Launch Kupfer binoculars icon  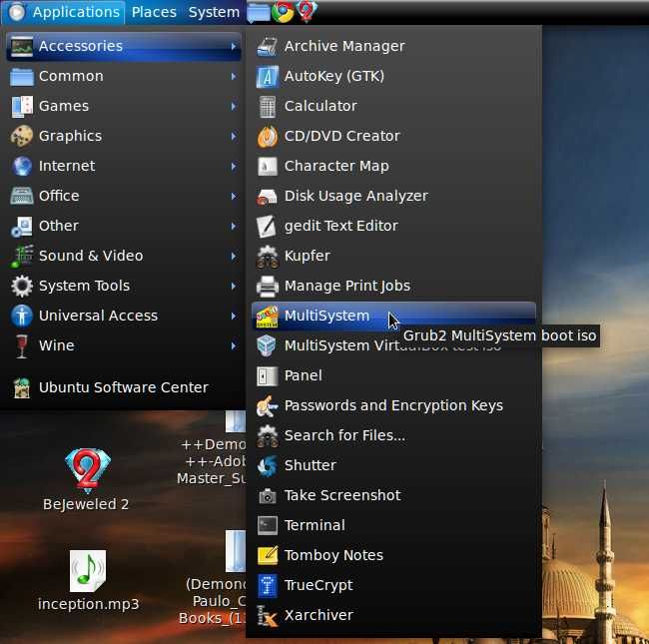tap(268, 257)
